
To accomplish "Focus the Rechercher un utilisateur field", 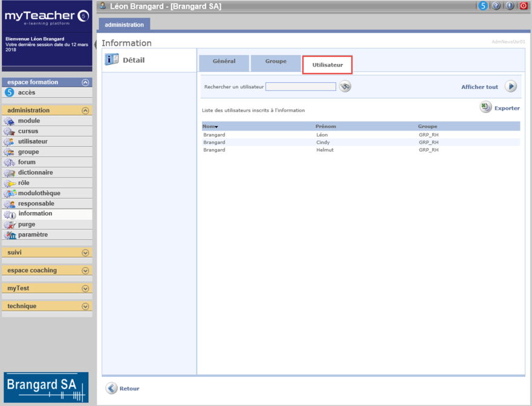I will 300,87.
